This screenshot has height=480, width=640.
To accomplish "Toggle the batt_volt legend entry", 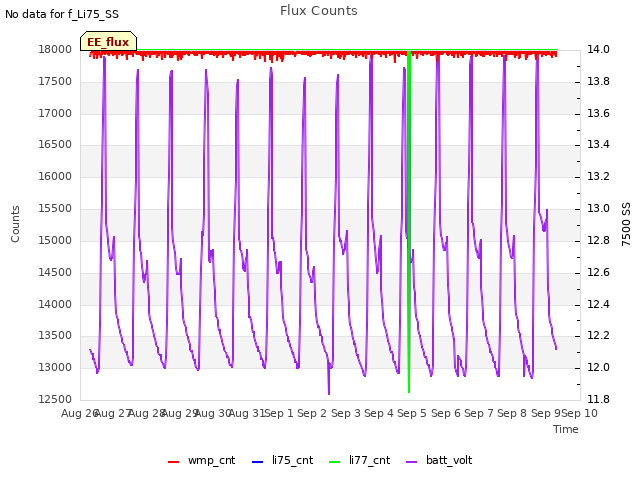I will coord(439,460).
